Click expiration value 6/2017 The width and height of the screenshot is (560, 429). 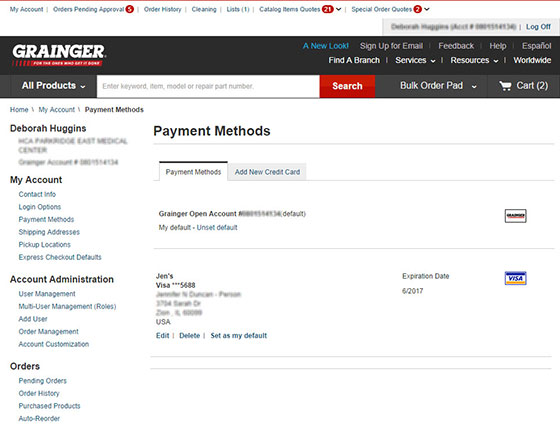[412, 291]
